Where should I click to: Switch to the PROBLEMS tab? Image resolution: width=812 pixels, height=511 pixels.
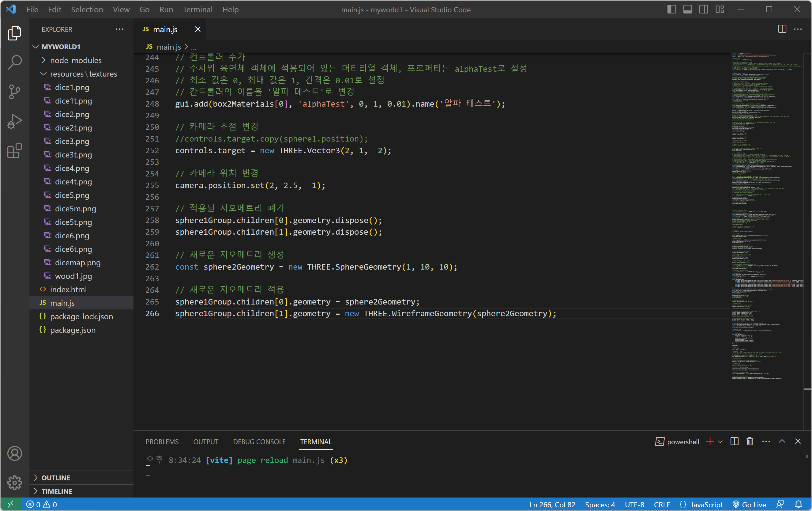162,441
